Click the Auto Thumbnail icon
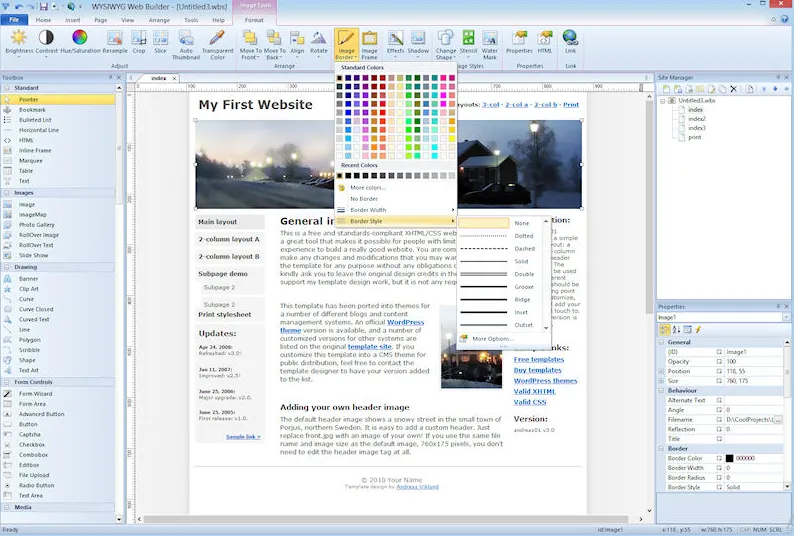The width and height of the screenshot is (794, 536). click(186, 37)
